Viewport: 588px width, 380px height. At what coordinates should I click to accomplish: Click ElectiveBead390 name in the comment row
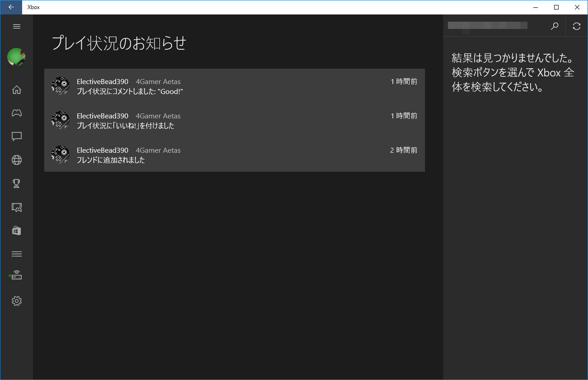[x=103, y=82]
